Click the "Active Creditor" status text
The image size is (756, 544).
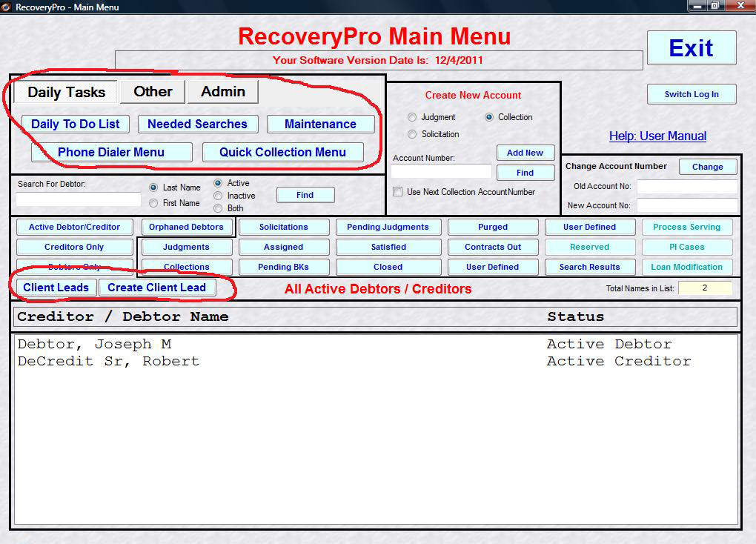(x=619, y=361)
